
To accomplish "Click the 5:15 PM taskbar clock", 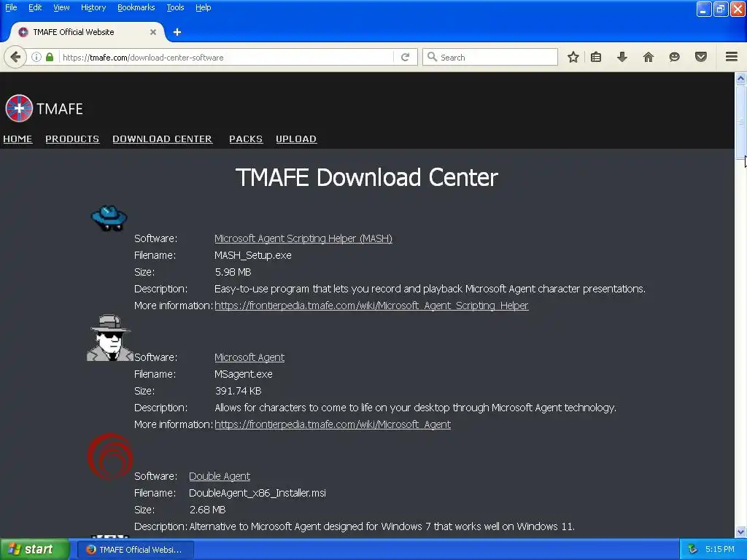I will pyautogui.click(x=720, y=549).
